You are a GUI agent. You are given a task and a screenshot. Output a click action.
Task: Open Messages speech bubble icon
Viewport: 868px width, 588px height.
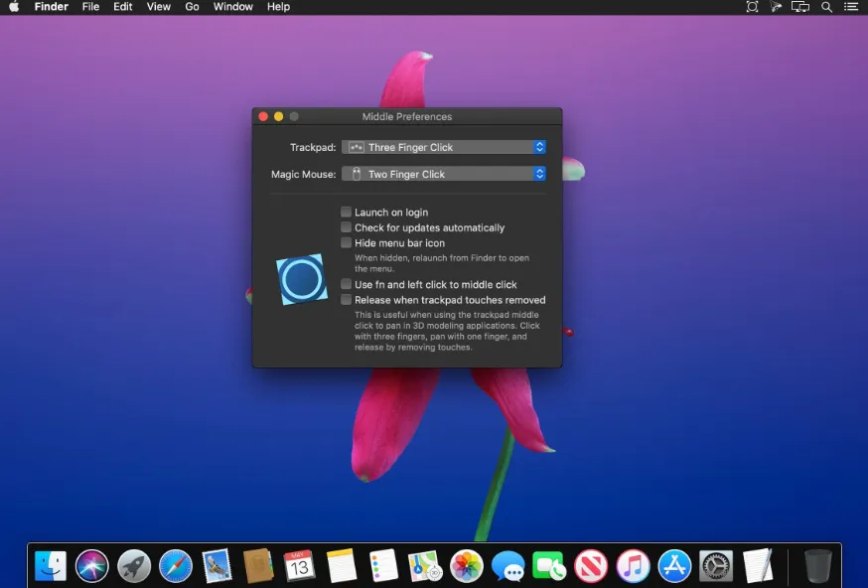508,566
